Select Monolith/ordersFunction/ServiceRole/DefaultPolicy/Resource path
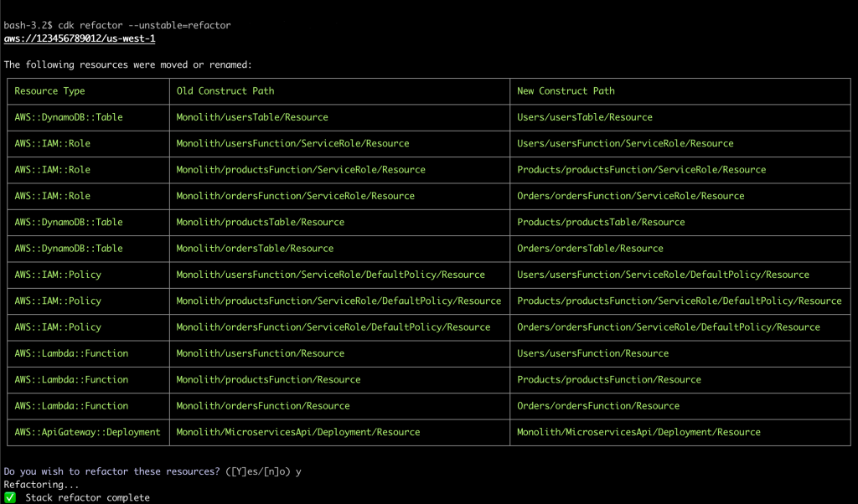Viewport: 858px width, 504px height. pos(332,327)
